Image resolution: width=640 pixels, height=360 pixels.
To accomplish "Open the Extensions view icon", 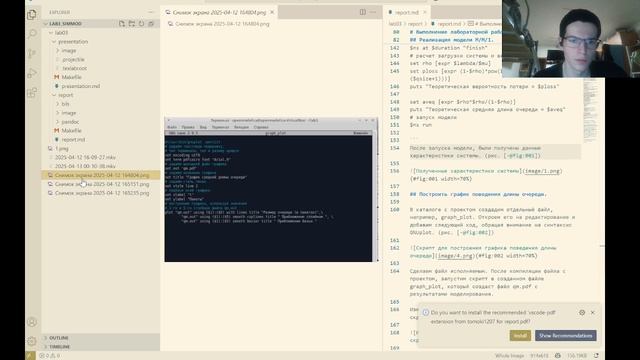I will pos(32,93).
